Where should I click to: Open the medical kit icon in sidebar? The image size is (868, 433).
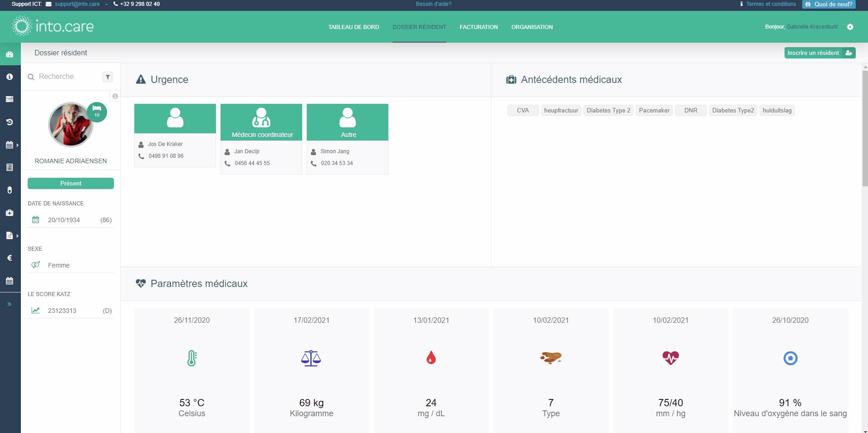coord(10,213)
